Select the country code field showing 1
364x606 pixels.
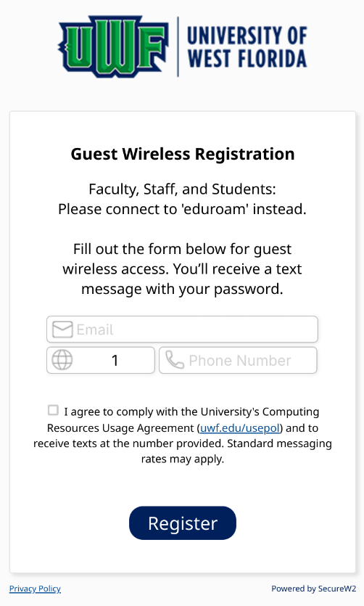point(101,360)
